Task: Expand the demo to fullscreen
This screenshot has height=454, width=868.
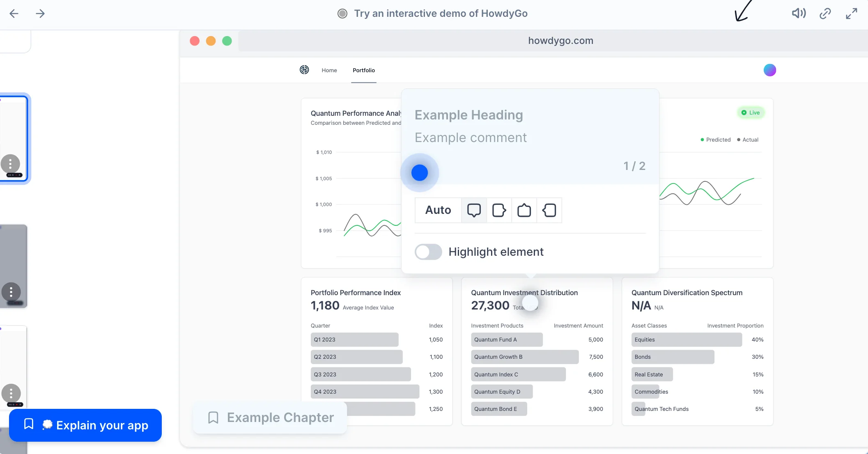Action: tap(851, 13)
